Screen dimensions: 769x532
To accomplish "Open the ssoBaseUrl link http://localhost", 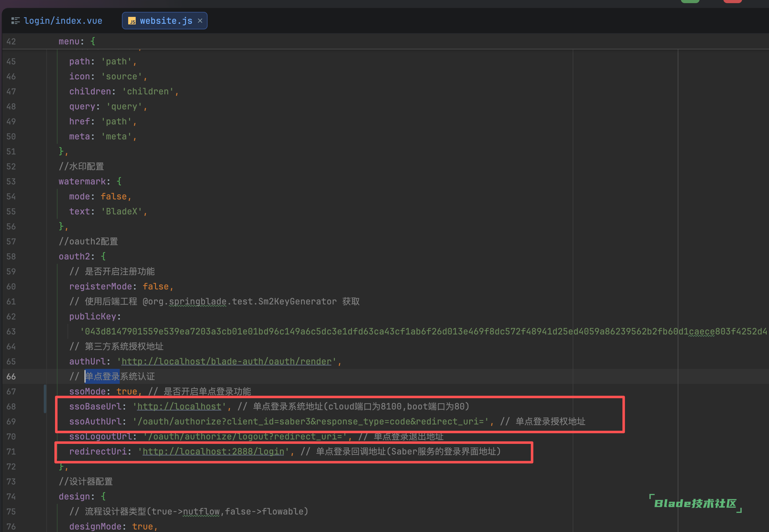I will click(179, 406).
